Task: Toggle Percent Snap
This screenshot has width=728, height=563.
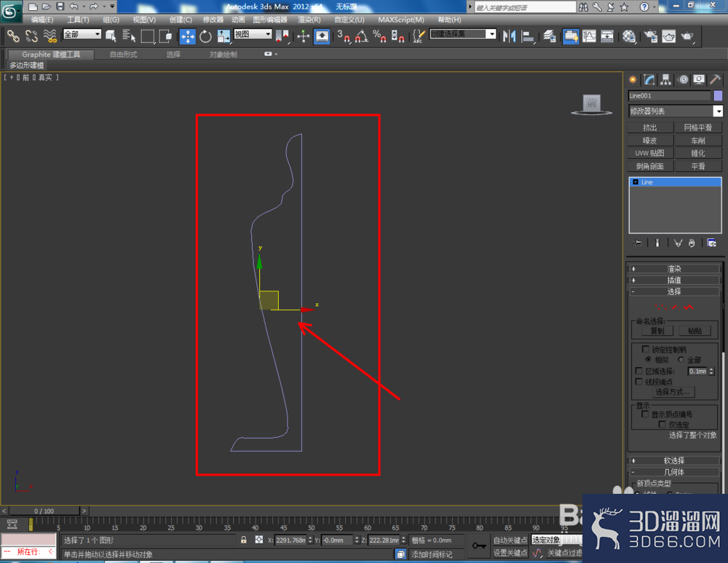Action: (x=379, y=36)
